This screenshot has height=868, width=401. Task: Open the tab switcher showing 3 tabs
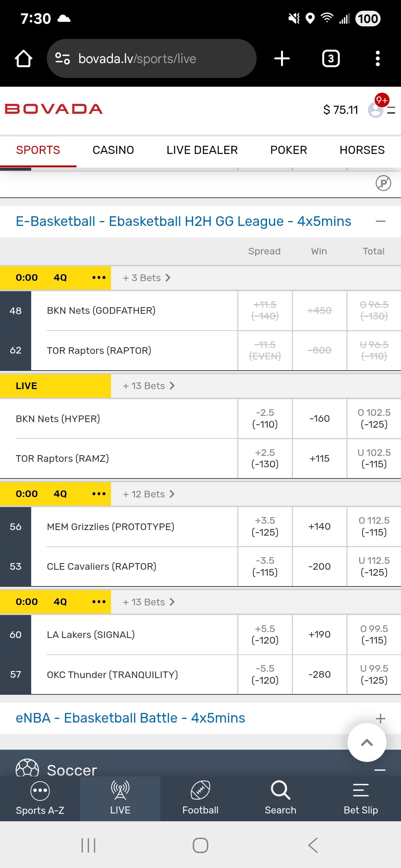click(x=331, y=59)
